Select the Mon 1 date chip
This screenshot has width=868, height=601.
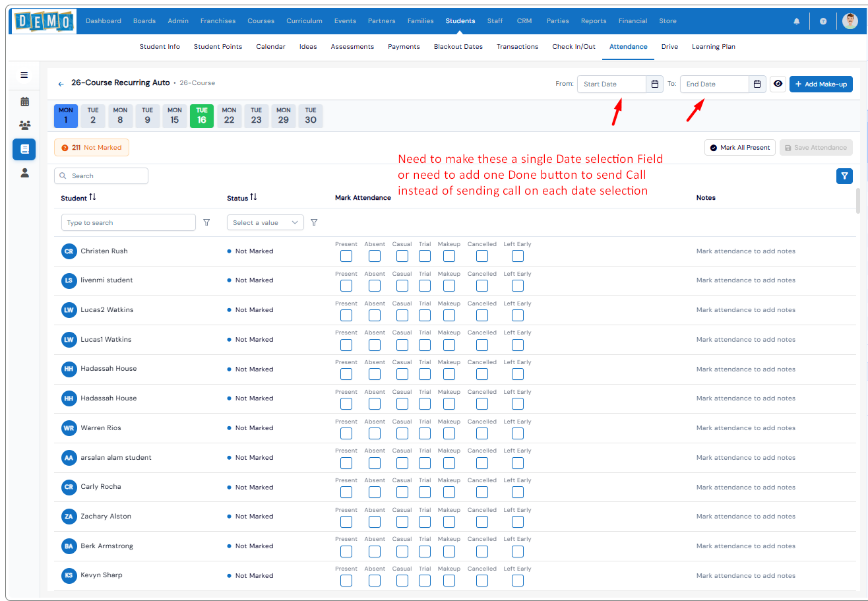pyautogui.click(x=66, y=116)
